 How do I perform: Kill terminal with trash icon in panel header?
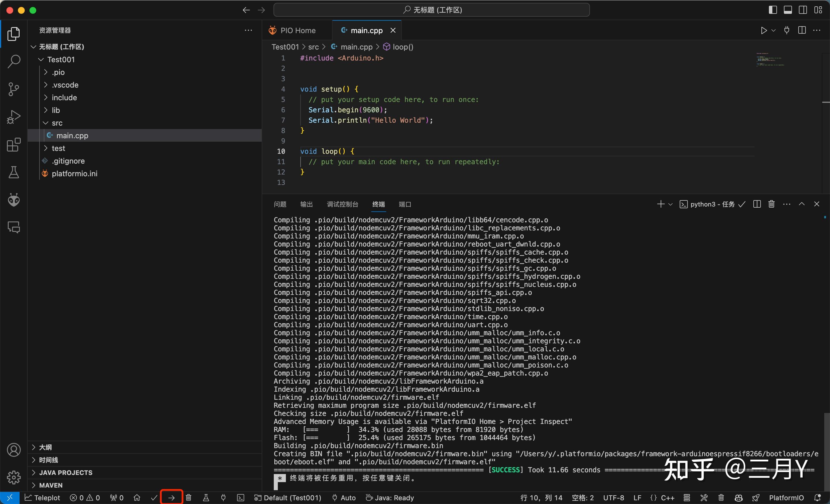(771, 204)
